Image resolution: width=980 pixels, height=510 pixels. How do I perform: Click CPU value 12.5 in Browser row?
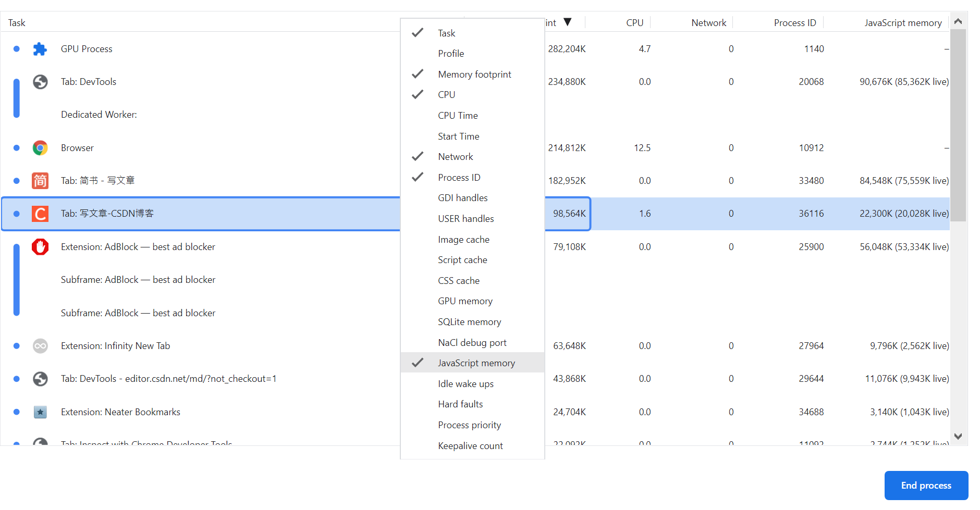pyautogui.click(x=642, y=148)
